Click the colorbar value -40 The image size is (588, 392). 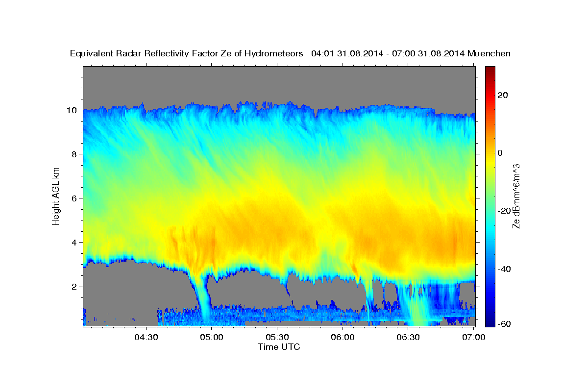click(x=505, y=269)
